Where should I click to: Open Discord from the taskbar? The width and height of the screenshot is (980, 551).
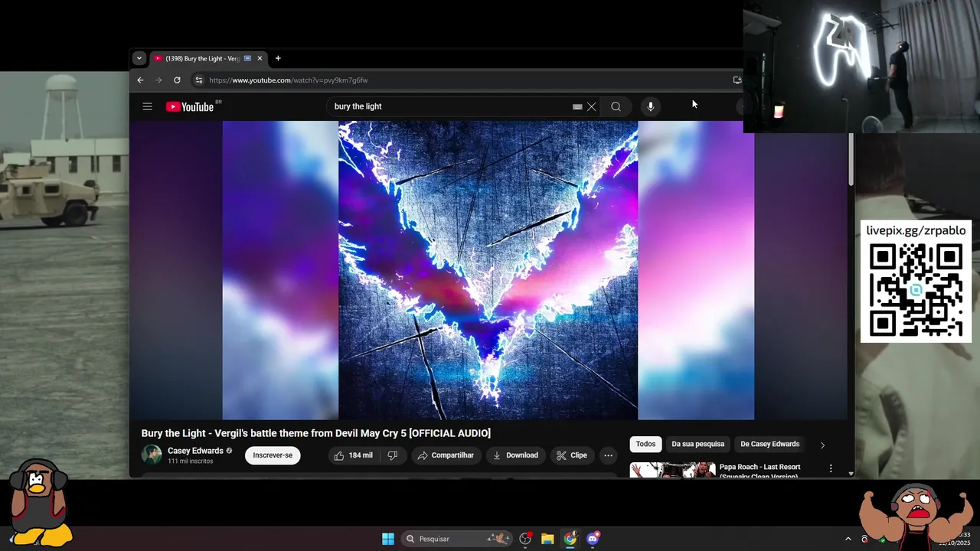593,539
